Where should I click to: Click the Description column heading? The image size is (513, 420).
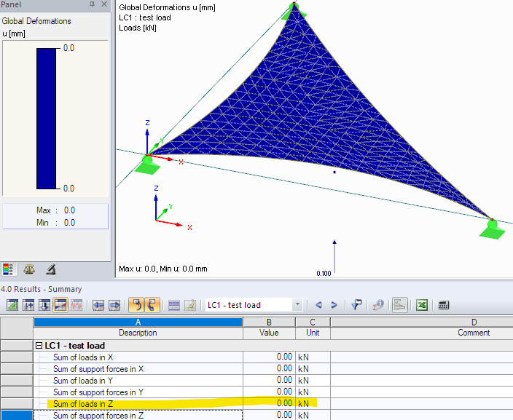(x=138, y=333)
